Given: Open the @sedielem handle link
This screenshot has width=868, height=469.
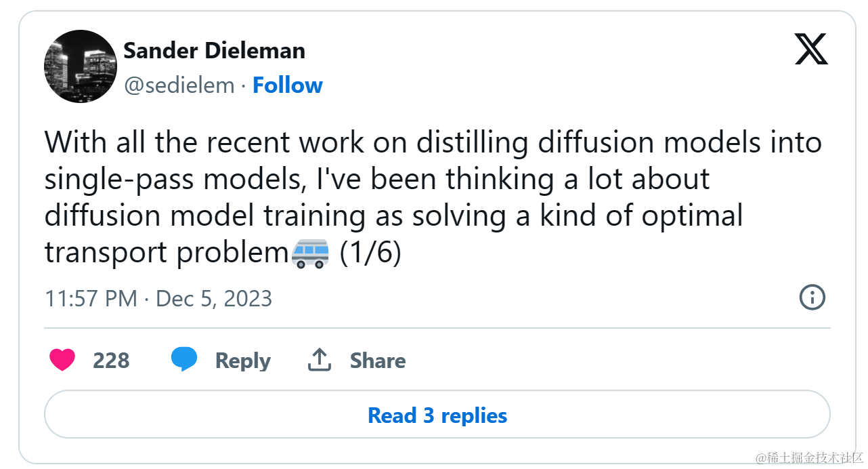Looking at the screenshot, I should tap(180, 85).
